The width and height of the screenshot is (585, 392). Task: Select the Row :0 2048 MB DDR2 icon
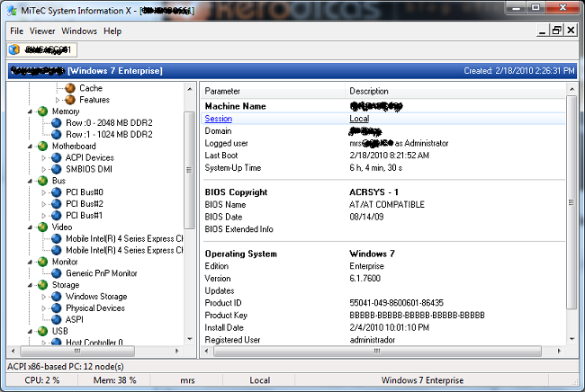click(57, 123)
